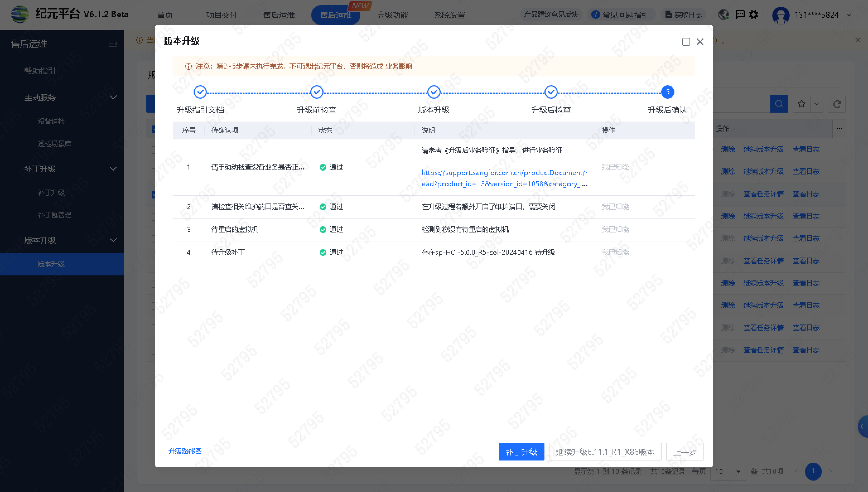This screenshot has width=868, height=492.
Task: Click the user avatar icon
Action: [x=780, y=15]
